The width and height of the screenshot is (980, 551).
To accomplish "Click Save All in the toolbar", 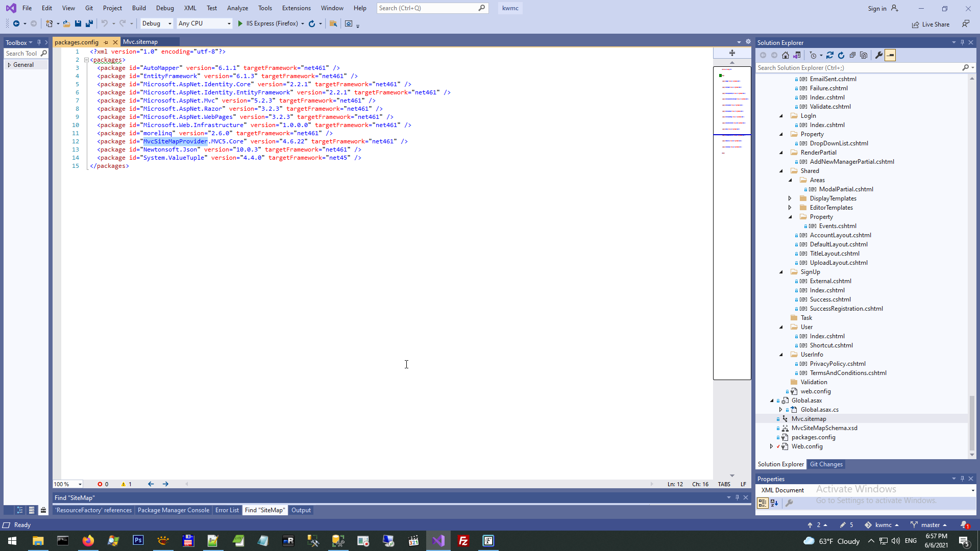I will (x=89, y=23).
